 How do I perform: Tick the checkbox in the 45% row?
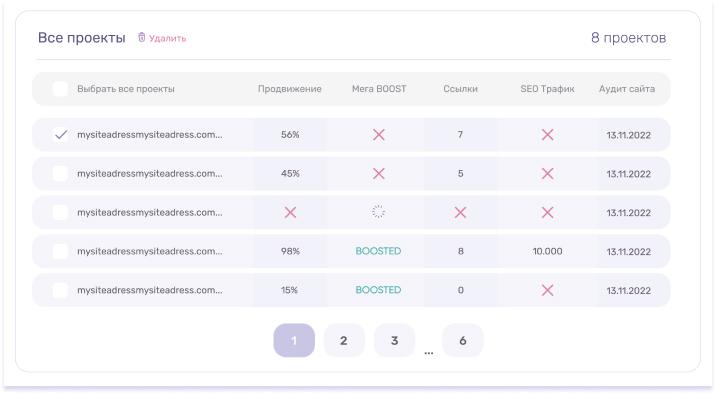click(x=60, y=173)
